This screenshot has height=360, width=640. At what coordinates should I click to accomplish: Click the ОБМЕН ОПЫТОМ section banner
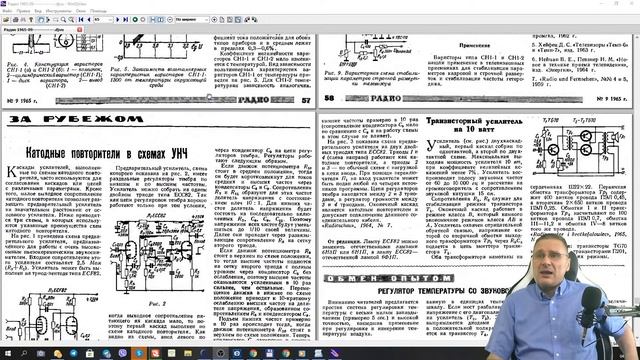(x=389, y=278)
